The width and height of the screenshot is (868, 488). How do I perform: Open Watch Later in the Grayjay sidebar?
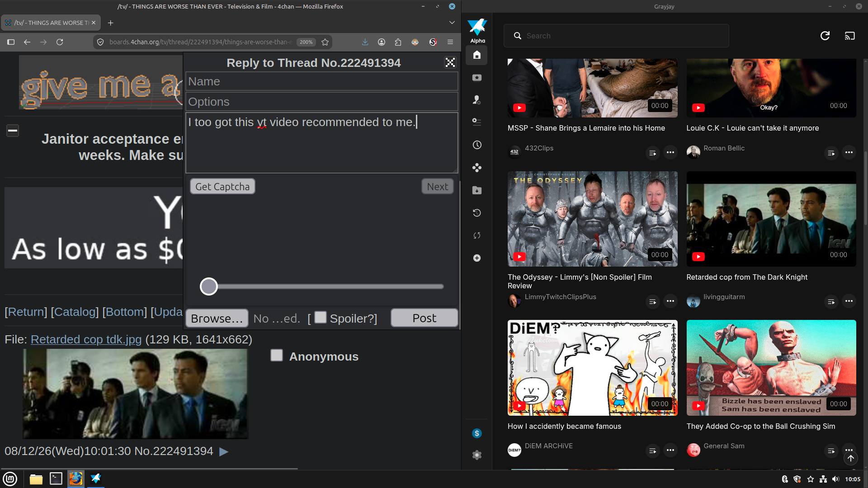pyautogui.click(x=476, y=145)
